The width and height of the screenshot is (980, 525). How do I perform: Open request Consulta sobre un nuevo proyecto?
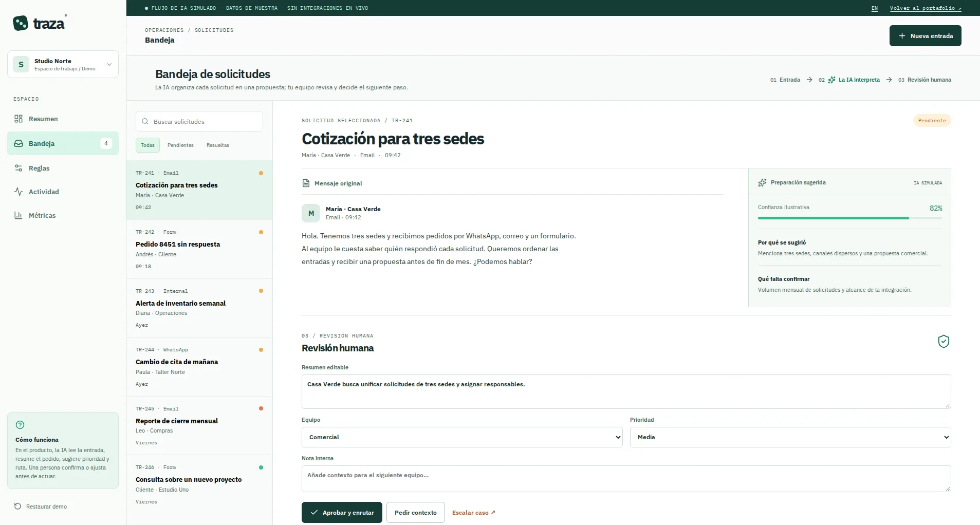pos(199,484)
